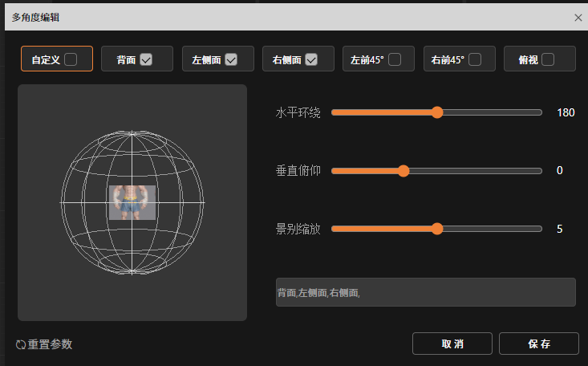Click the selected angles text field
The height and width of the screenshot is (366, 588).
(x=426, y=292)
